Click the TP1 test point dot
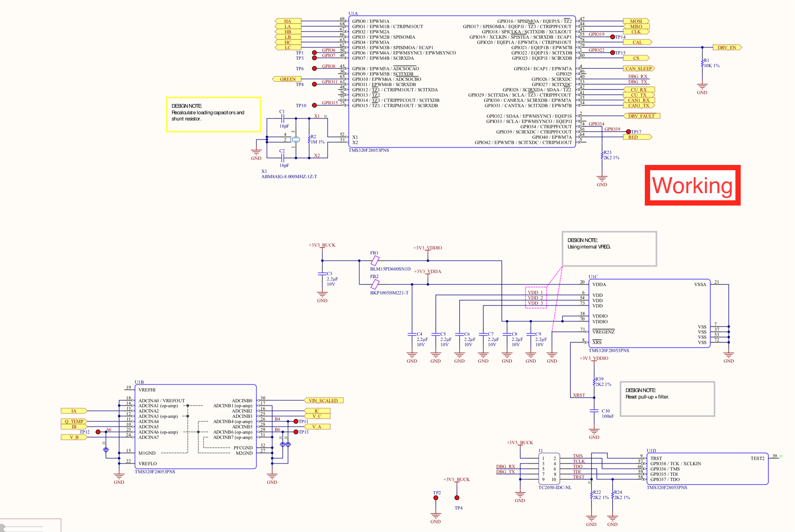The height and width of the screenshot is (532, 795). pyautogui.click(x=314, y=53)
